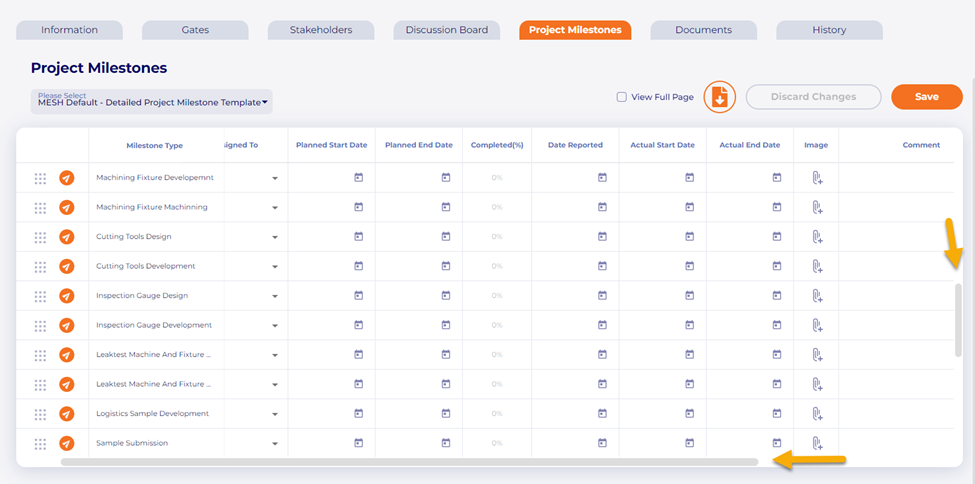The width and height of the screenshot is (975, 484).
Task: Click drag handle for Machining Fixture Developemnt row
Action: (x=40, y=178)
